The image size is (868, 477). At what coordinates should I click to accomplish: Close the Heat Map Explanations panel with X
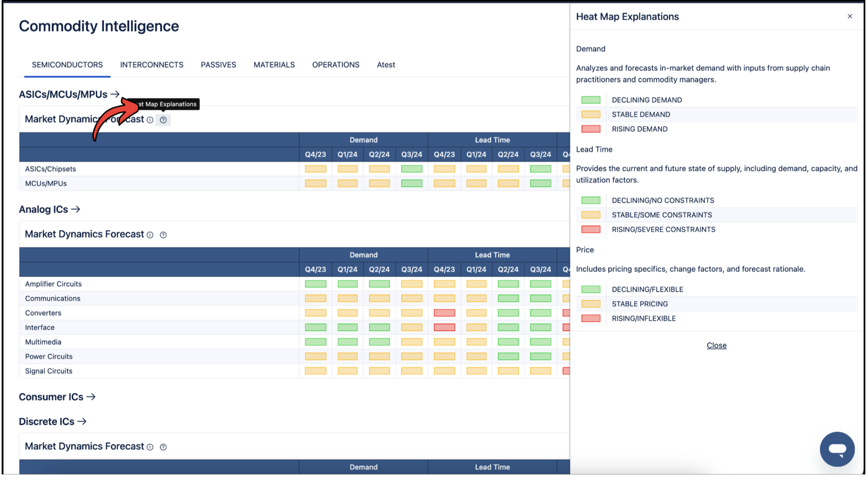tap(850, 16)
